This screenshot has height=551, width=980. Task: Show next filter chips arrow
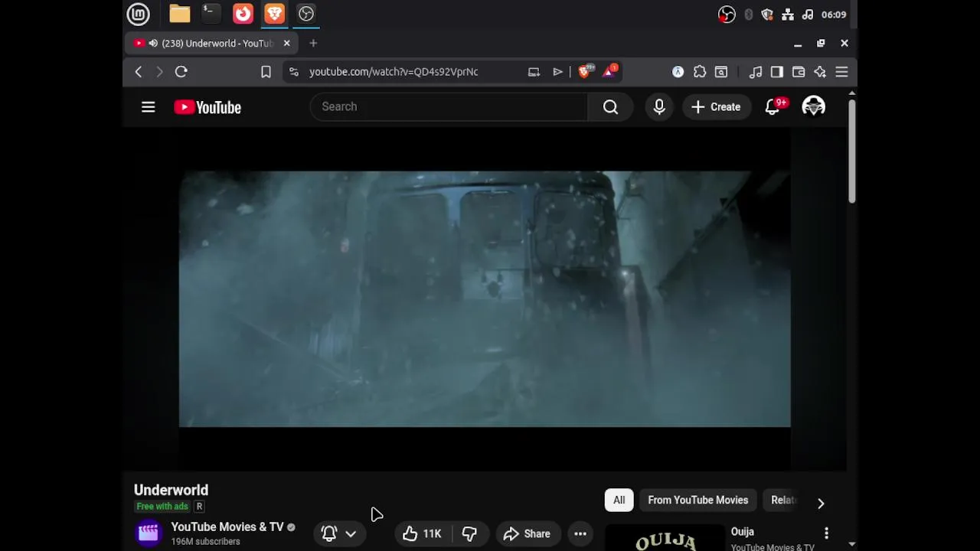coord(821,503)
